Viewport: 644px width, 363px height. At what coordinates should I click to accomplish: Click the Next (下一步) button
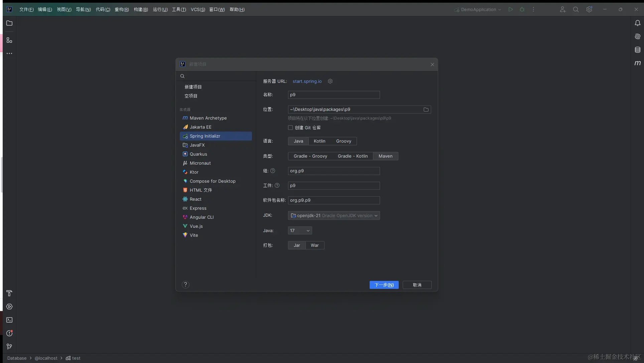(x=384, y=285)
